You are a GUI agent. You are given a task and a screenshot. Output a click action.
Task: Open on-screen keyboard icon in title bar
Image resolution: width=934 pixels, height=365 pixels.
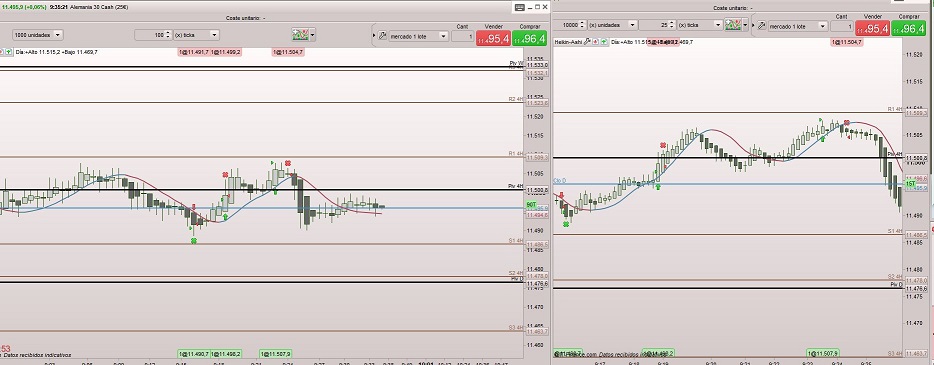(519, 7)
